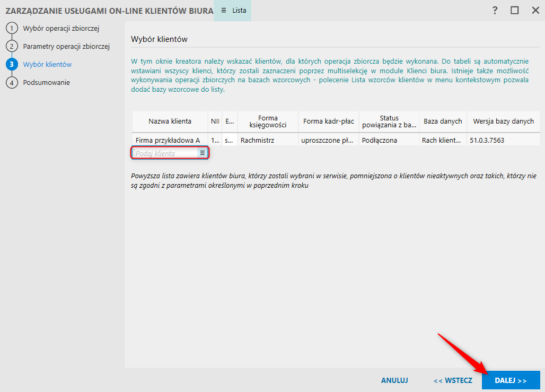Click Status powiązania z ba... column header
The height and width of the screenshot is (392, 545).
(x=389, y=121)
